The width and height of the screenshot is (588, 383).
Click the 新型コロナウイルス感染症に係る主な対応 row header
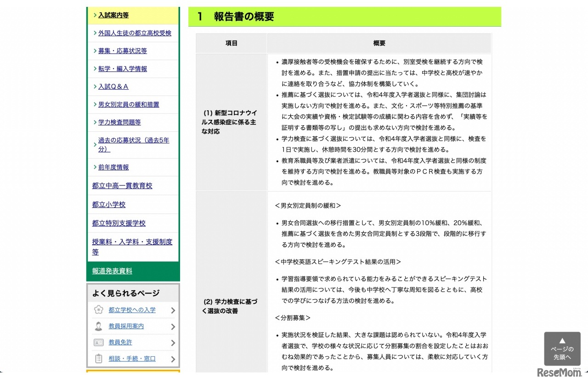[232, 122]
